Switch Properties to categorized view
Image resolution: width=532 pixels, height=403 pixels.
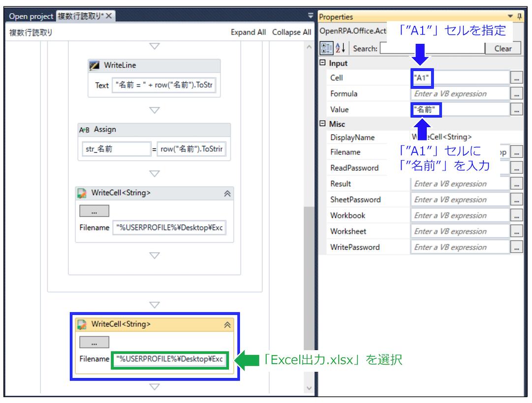point(326,48)
